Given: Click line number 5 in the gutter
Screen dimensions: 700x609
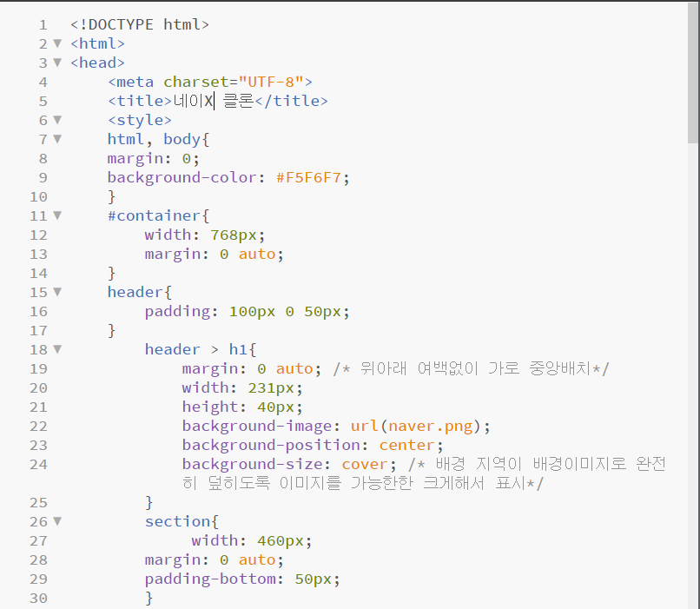Looking at the screenshot, I should (x=43, y=101).
